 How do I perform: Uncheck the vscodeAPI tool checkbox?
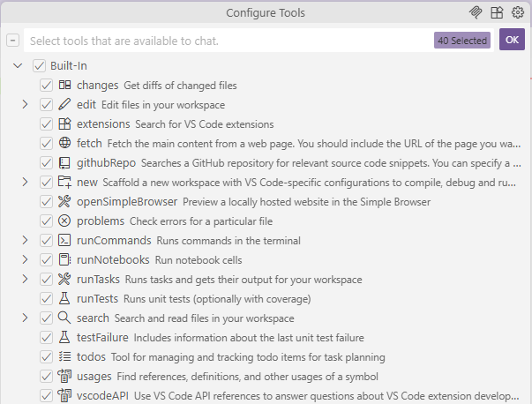[47, 396]
